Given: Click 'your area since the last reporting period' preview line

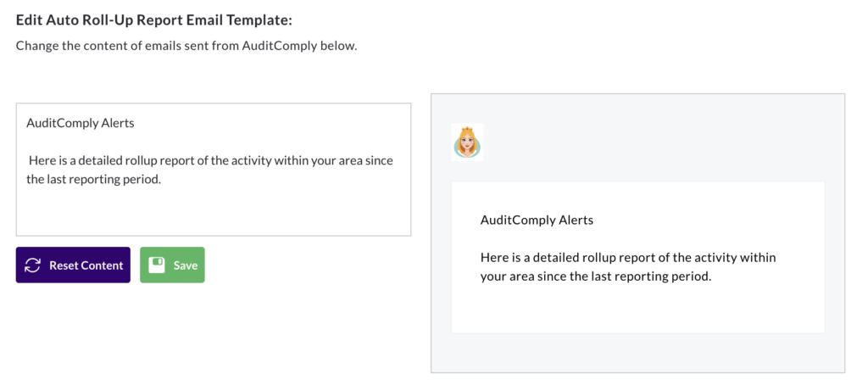Looking at the screenshot, I should 596,276.
